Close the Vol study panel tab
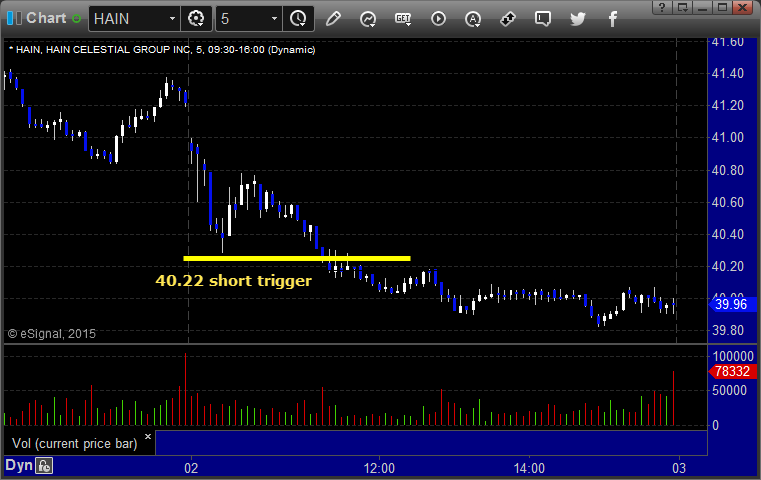This screenshot has height=480, width=761. coord(148,436)
